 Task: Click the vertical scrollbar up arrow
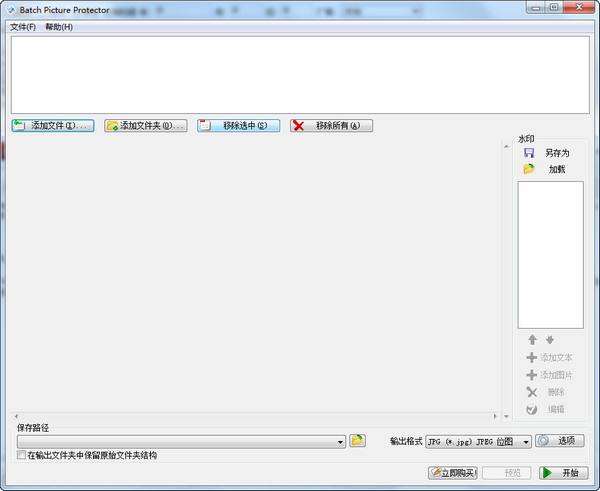coord(506,146)
